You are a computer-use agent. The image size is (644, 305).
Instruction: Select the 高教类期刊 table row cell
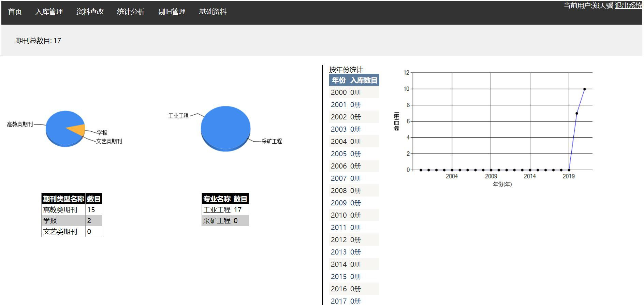click(63, 210)
